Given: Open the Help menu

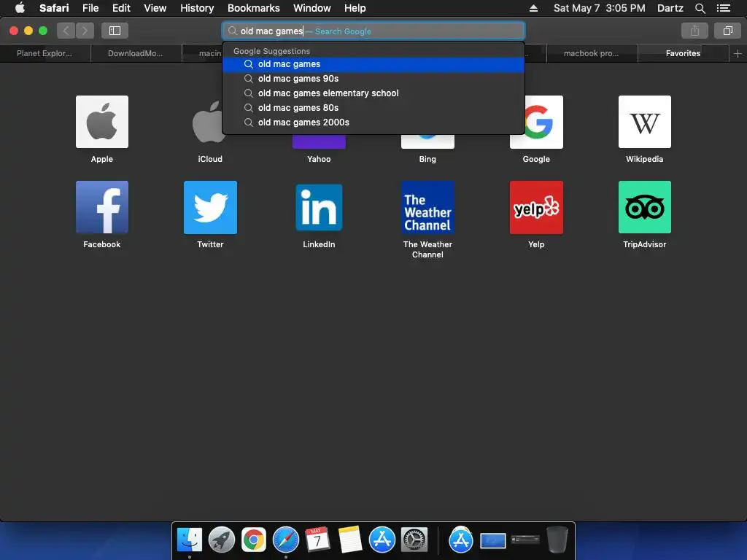Looking at the screenshot, I should (x=355, y=8).
